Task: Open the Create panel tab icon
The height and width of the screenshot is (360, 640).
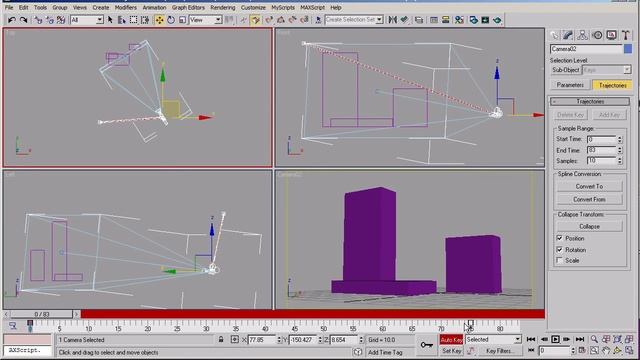Action: (554, 36)
